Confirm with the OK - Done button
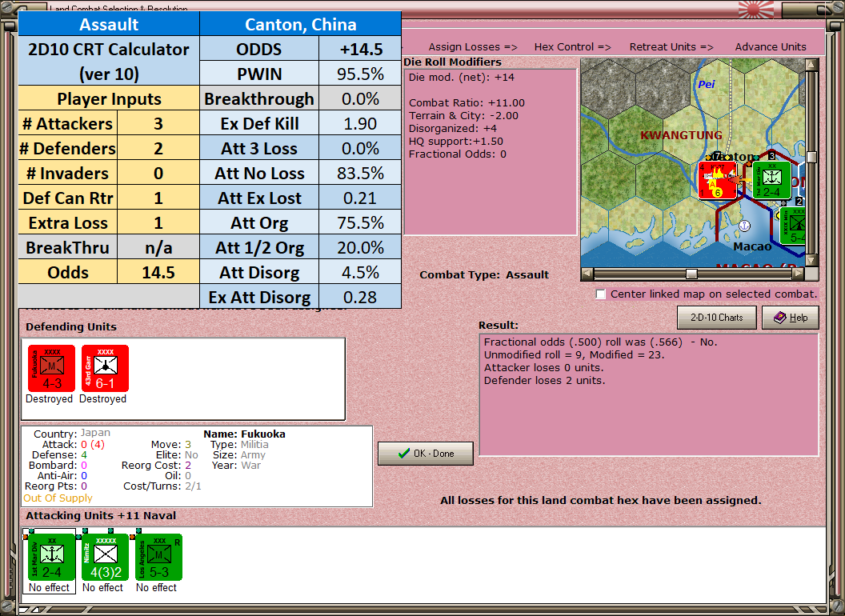Screen dimensions: 845x616 tap(426, 454)
